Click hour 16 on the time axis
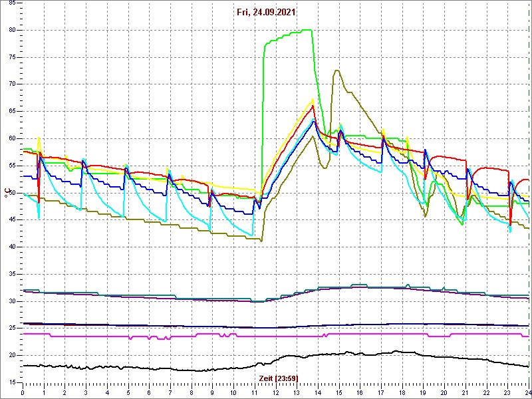The image size is (532, 399). [x=360, y=392]
